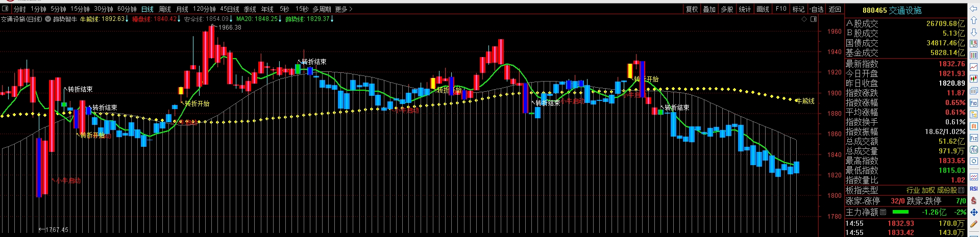Click the 复权 adjustment button
The image size is (980, 237).
point(692,9)
